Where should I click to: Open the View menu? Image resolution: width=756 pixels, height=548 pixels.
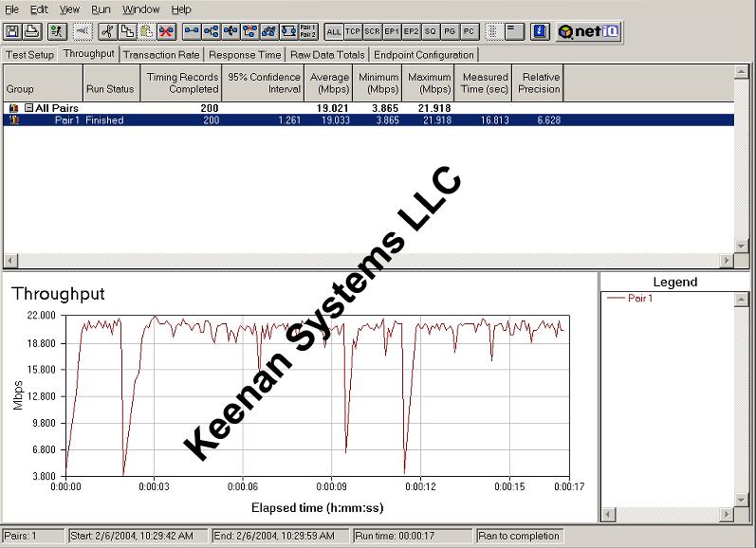69,9
